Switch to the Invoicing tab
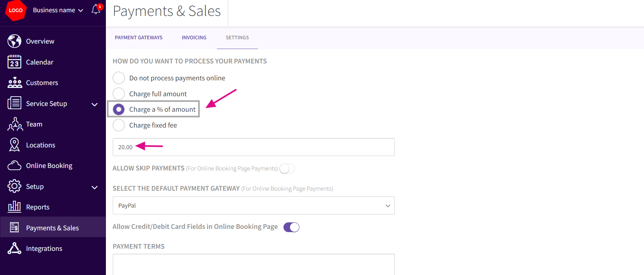Screen dimensions: 644x275 (x=194, y=37)
